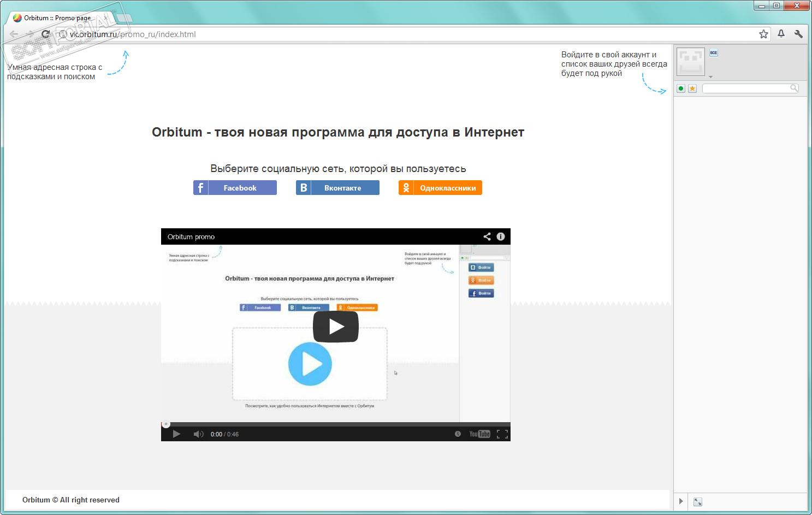
Task: Collapse the sidebar with the triangle arrow
Action: click(681, 501)
